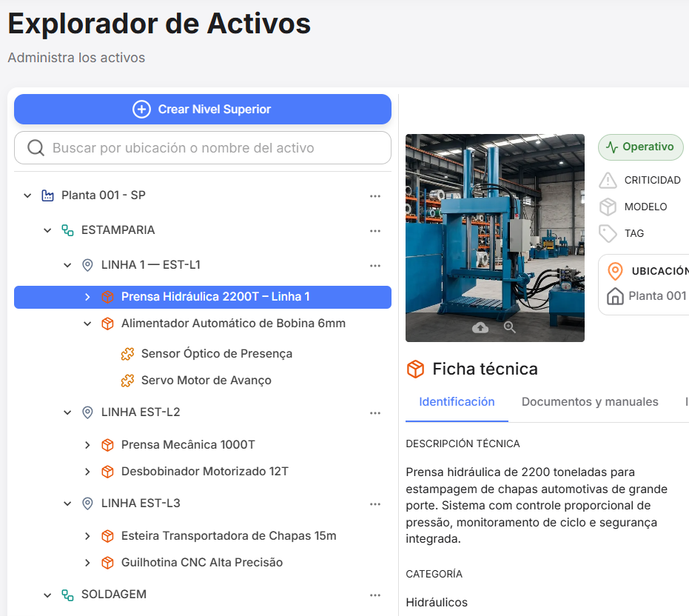The width and height of the screenshot is (689, 616).
Task: Expand Desbobinador Motorizado 12T
Action: 87,472
